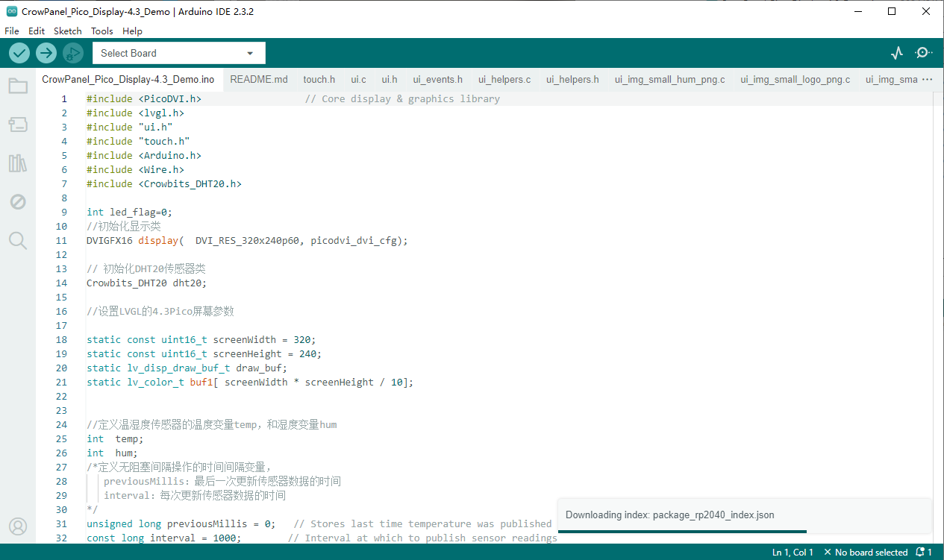
Task: Click line number 22 in the gutter
Action: tap(61, 396)
